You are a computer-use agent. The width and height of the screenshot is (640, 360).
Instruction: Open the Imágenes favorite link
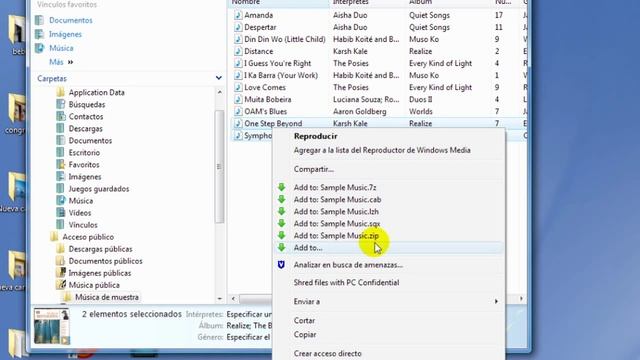(x=65, y=34)
